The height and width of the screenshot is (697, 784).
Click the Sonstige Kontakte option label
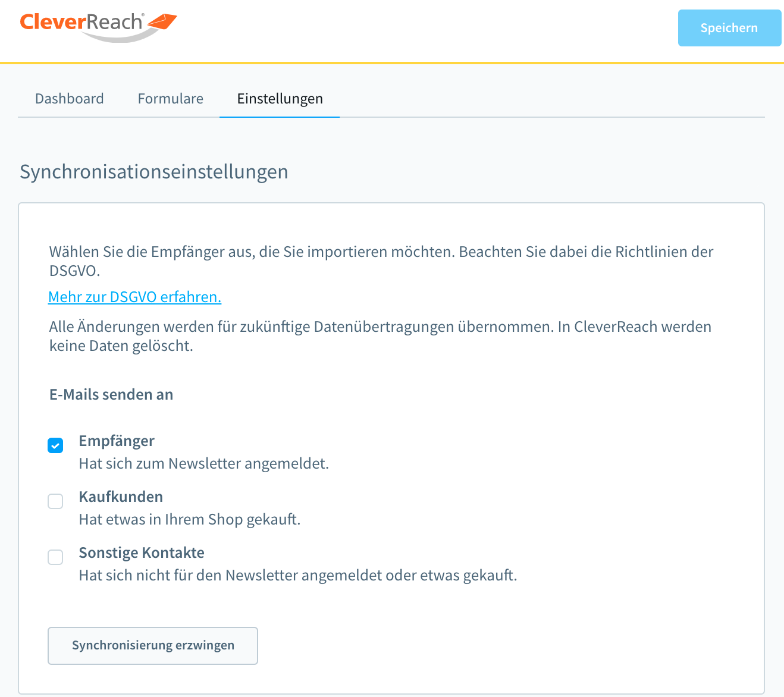142,552
